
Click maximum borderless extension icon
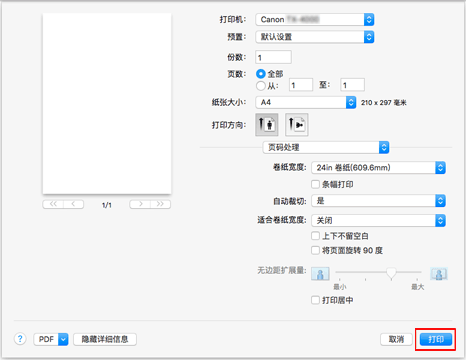(439, 274)
